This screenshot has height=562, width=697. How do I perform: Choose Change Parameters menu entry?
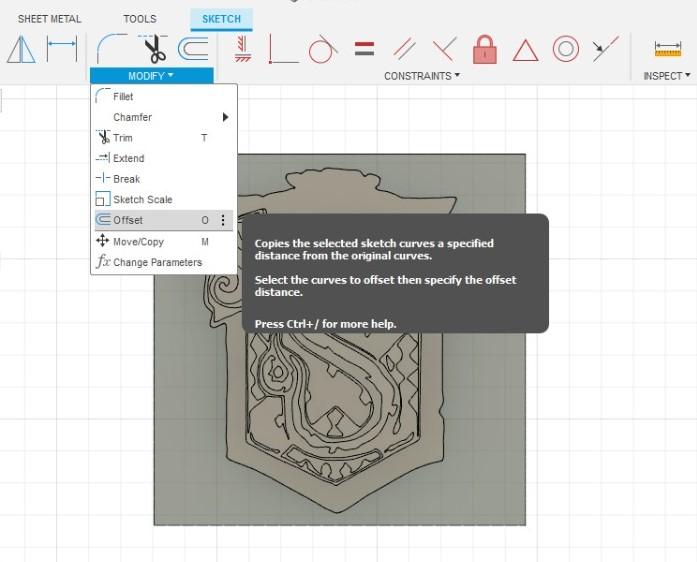pyautogui.click(x=164, y=262)
